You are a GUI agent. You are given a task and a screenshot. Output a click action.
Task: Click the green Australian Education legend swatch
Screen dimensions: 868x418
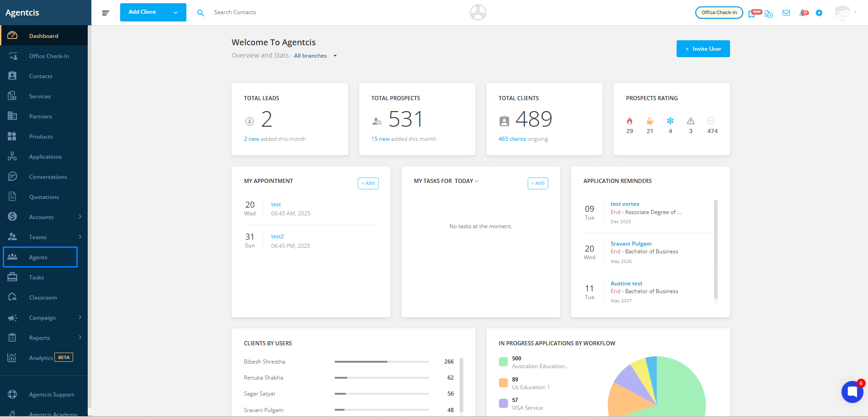pyautogui.click(x=503, y=362)
